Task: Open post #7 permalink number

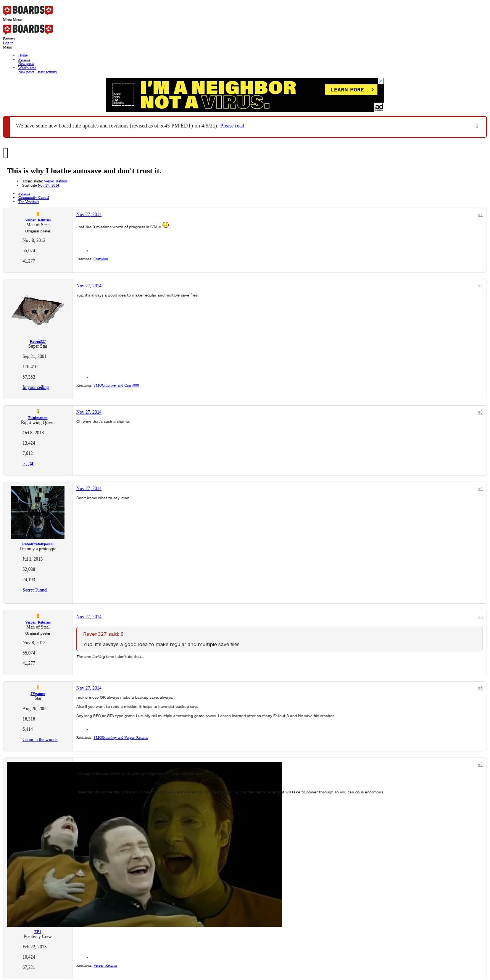Action: [x=480, y=764]
